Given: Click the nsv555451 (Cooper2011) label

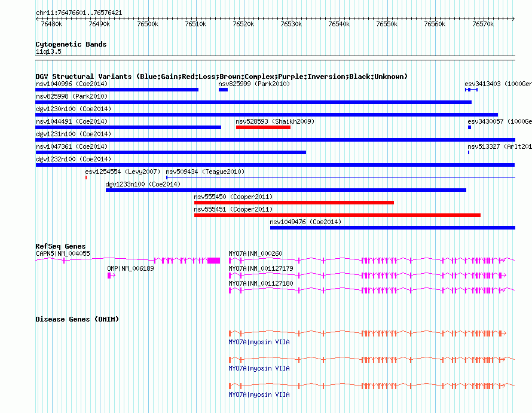Looking at the screenshot, I should [233, 209].
